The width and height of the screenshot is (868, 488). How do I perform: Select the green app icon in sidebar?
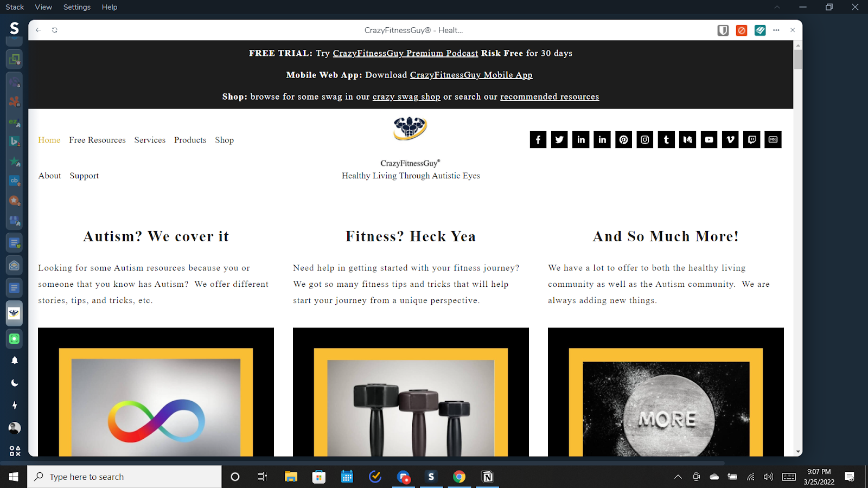point(15,339)
